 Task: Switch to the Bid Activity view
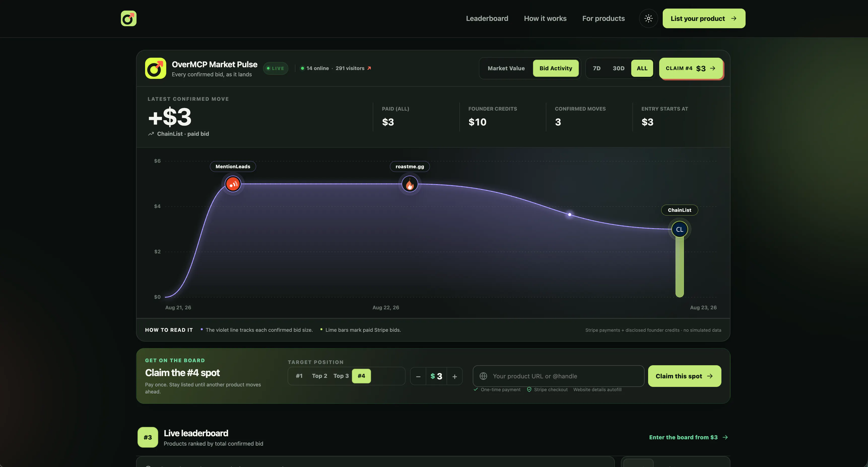(x=556, y=69)
